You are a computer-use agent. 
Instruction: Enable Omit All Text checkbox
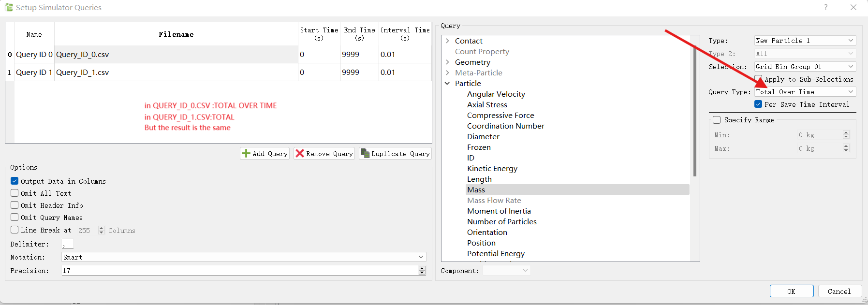[x=15, y=193]
